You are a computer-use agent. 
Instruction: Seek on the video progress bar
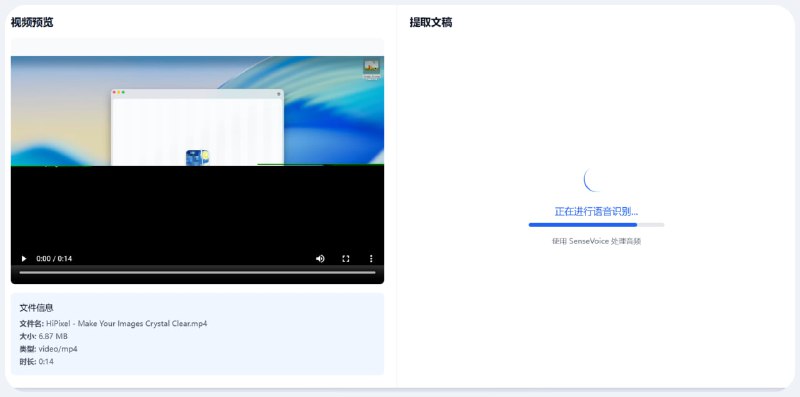197,272
